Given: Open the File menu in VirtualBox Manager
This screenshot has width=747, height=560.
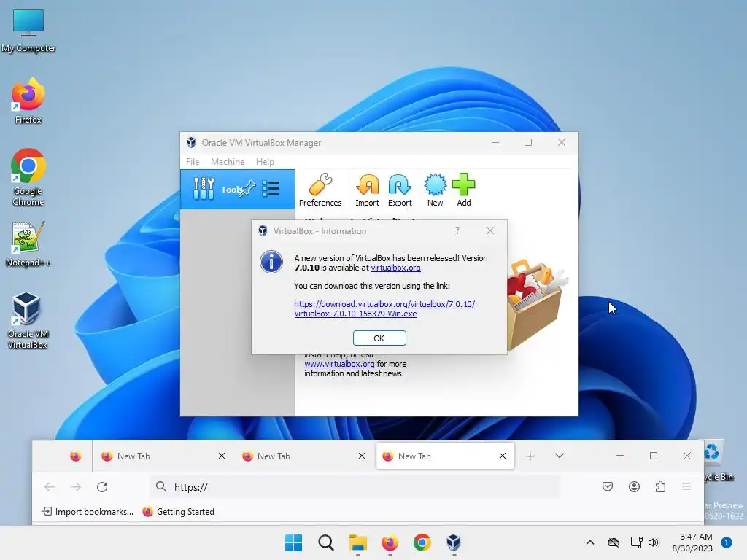Looking at the screenshot, I should tap(193, 161).
